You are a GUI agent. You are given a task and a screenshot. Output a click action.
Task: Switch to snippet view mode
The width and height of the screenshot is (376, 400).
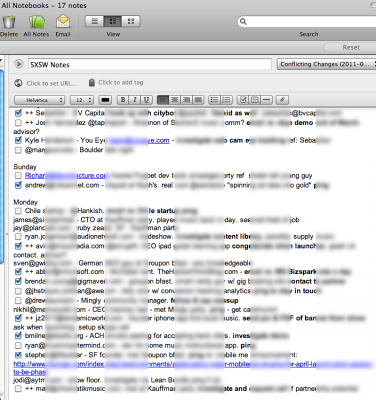[113, 21]
